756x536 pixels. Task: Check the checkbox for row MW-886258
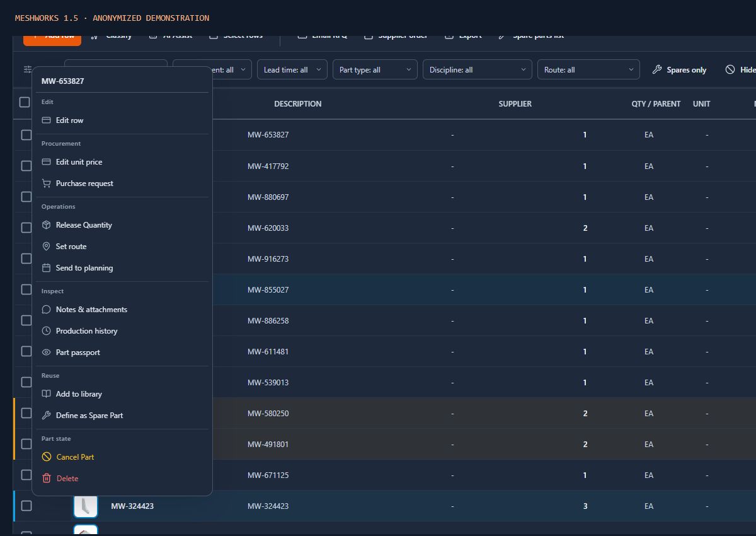(x=26, y=320)
